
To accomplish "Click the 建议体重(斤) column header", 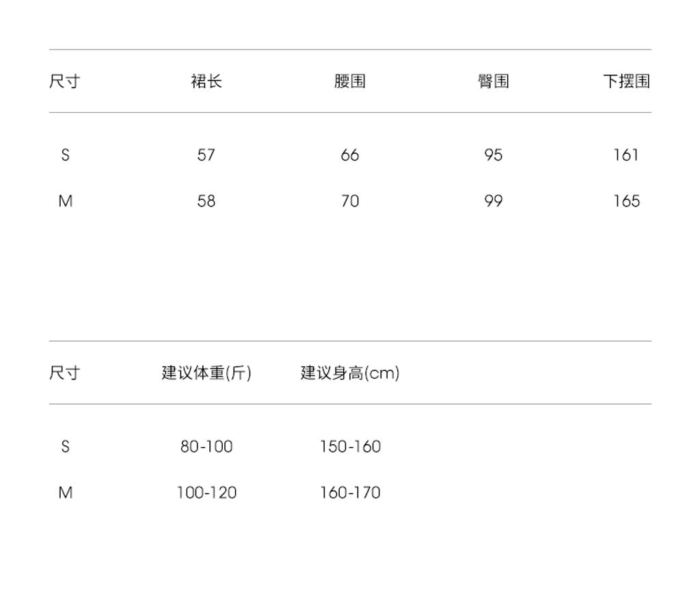I will tap(206, 373).
